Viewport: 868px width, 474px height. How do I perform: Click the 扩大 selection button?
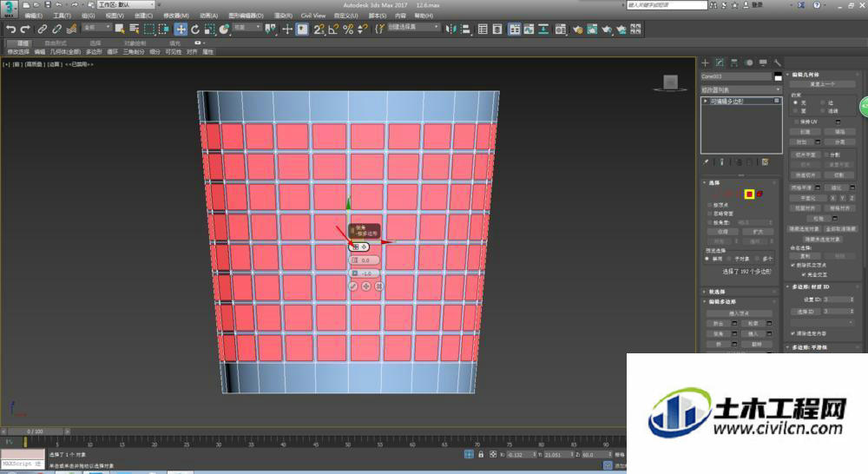tap(758, 232)
